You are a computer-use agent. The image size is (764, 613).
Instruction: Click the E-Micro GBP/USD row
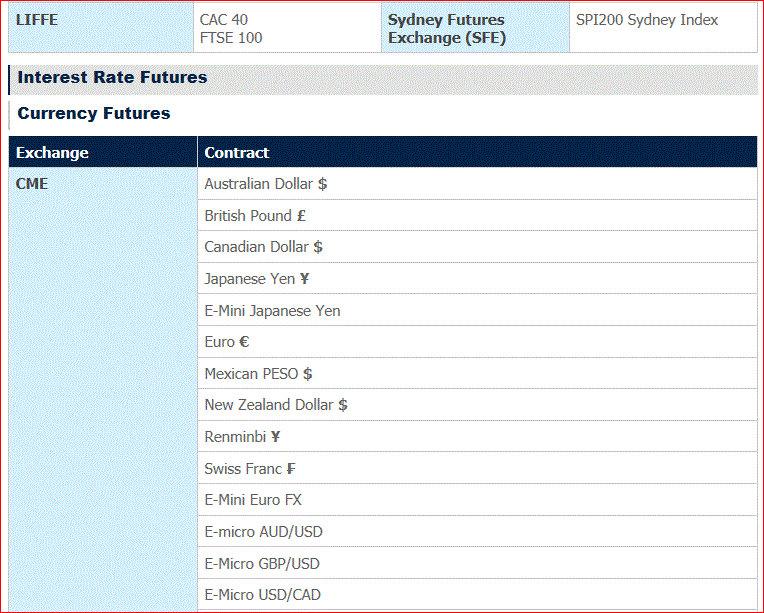[x=478, y=563]
